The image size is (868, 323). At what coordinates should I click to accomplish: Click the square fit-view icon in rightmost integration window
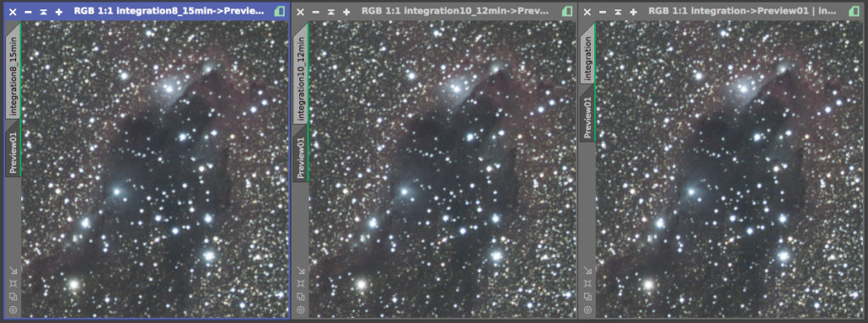(x=587, y=283)
